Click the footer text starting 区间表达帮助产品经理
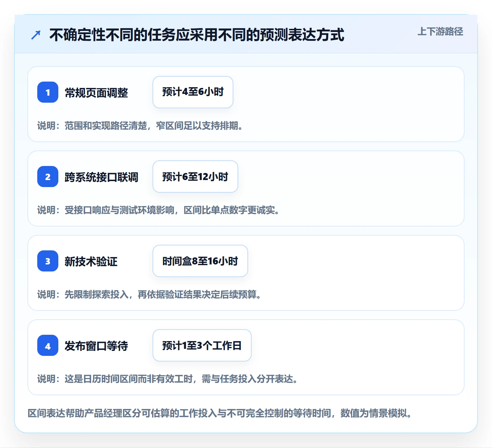The image size is (492, 448). click(220, 413)
